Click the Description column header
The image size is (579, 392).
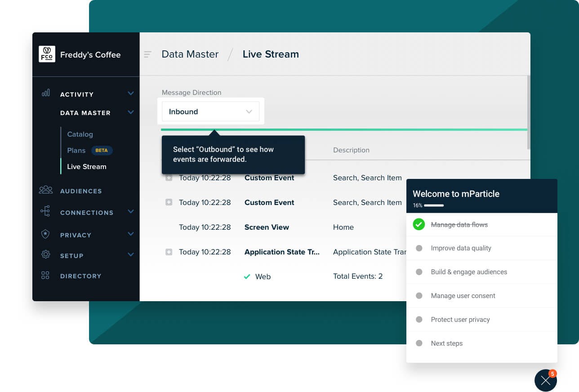351,150
